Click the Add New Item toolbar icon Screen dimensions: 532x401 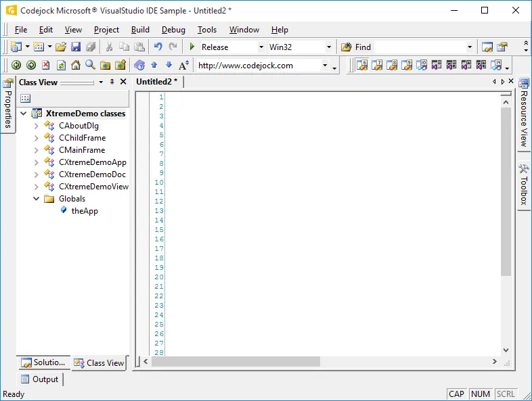(x=39, y=47)
